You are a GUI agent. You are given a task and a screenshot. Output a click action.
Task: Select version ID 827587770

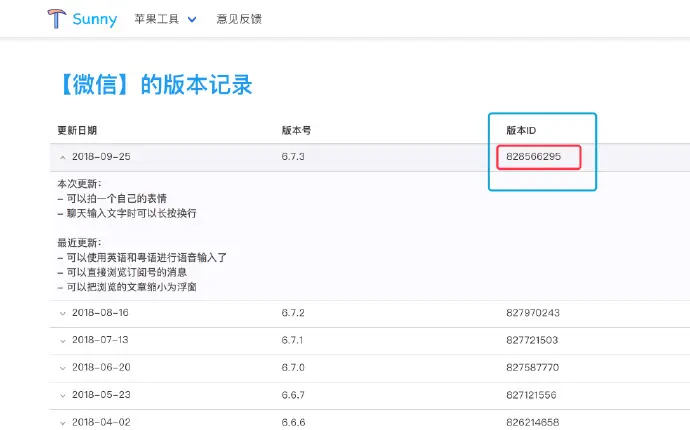point(532,368)
